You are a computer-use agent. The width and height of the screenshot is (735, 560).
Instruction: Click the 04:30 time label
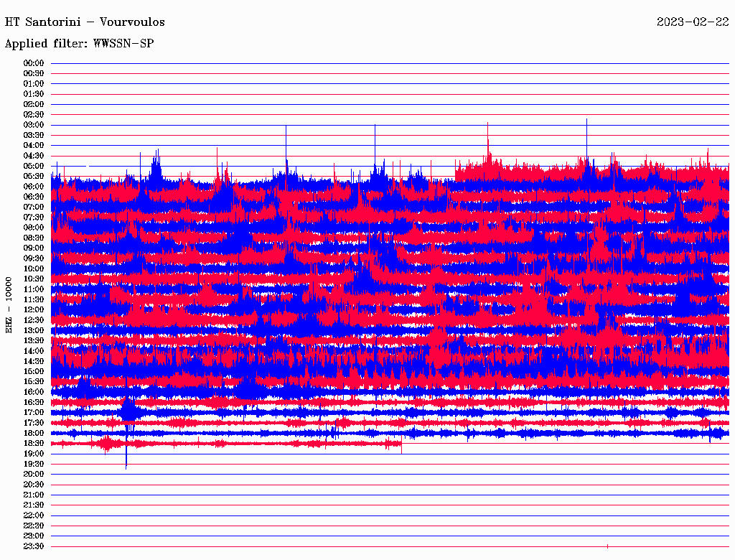[34, 156]
